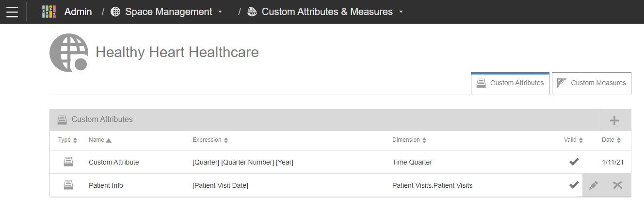The image size is (644, 211).
Task: Select the Custom Attribute row name
Action: pos(113,162)
